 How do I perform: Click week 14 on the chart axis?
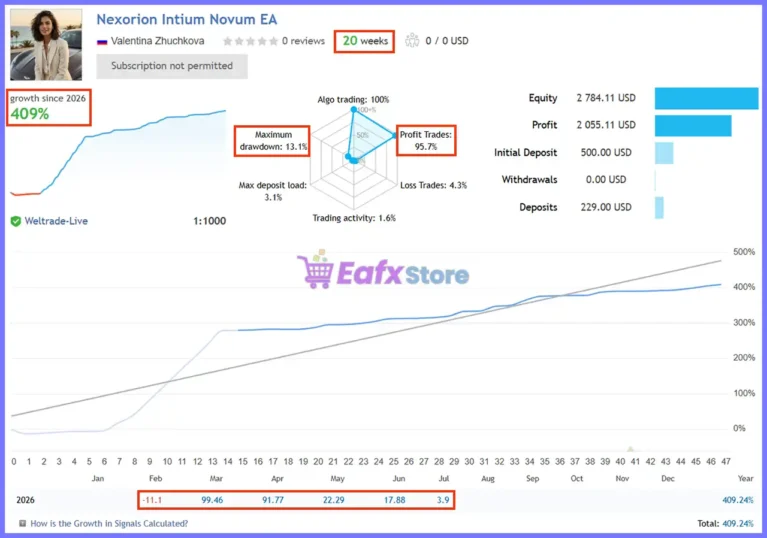tap(227, 462)
